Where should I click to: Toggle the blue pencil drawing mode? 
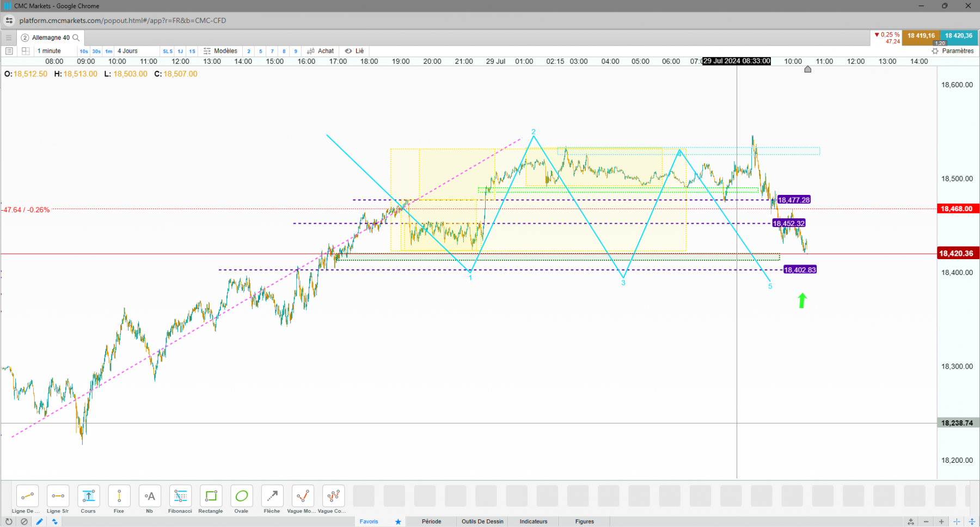tap(39, 522)
